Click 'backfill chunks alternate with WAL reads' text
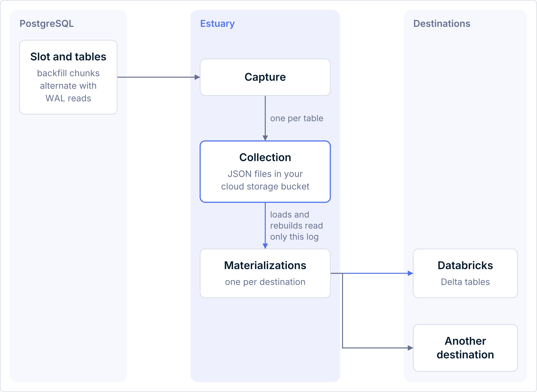537x392 pixels. click(x=68, y=86)
